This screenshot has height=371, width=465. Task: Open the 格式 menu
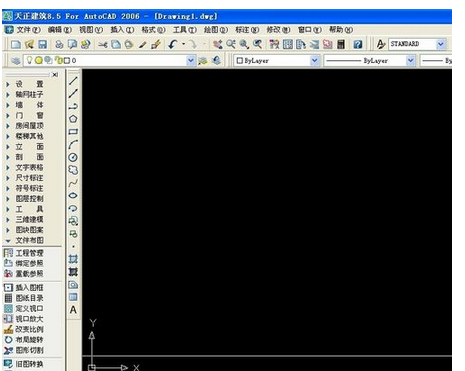(153, 30)
